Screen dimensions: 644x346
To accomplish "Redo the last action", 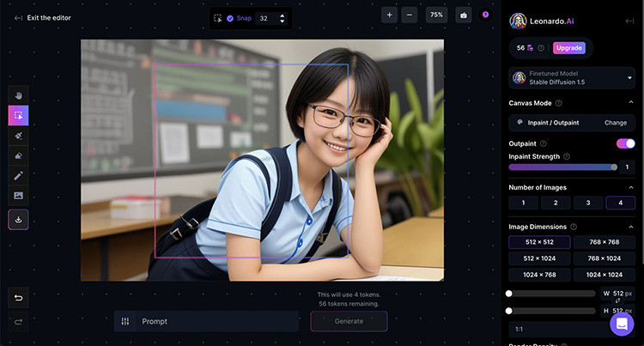I will (19, 322).
